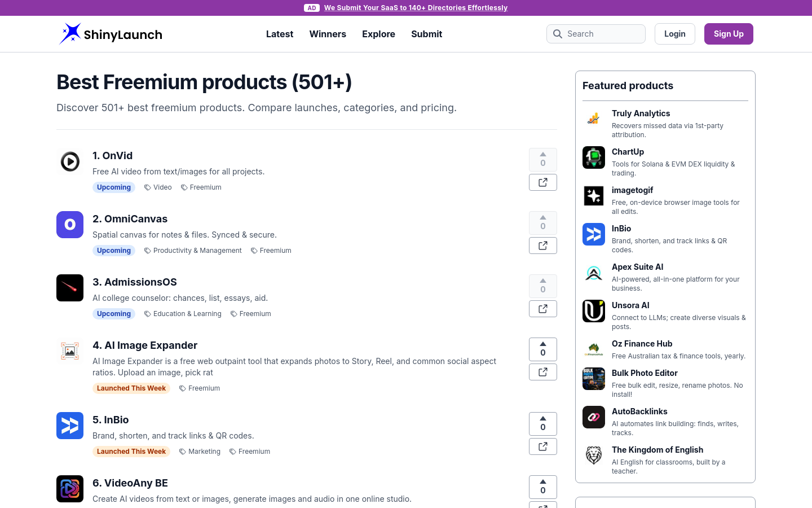
Task: Open the 4. AI Image Expander title
Action: pyautogui.click(x=145, y=345)
